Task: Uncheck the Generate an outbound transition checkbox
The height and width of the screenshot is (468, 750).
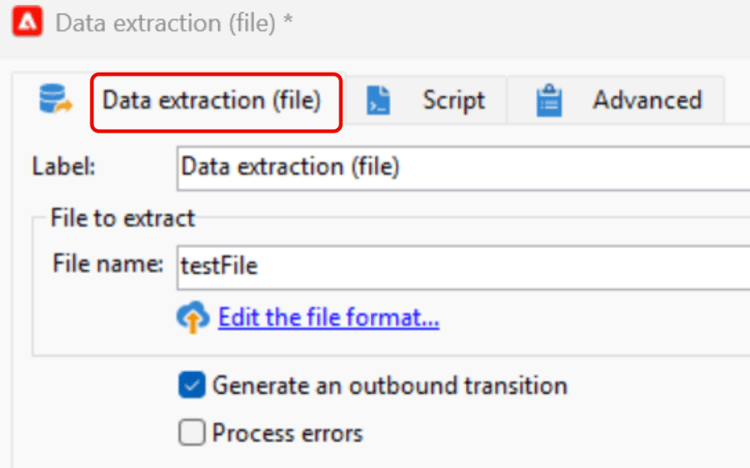Action: [x=190, y=385]
